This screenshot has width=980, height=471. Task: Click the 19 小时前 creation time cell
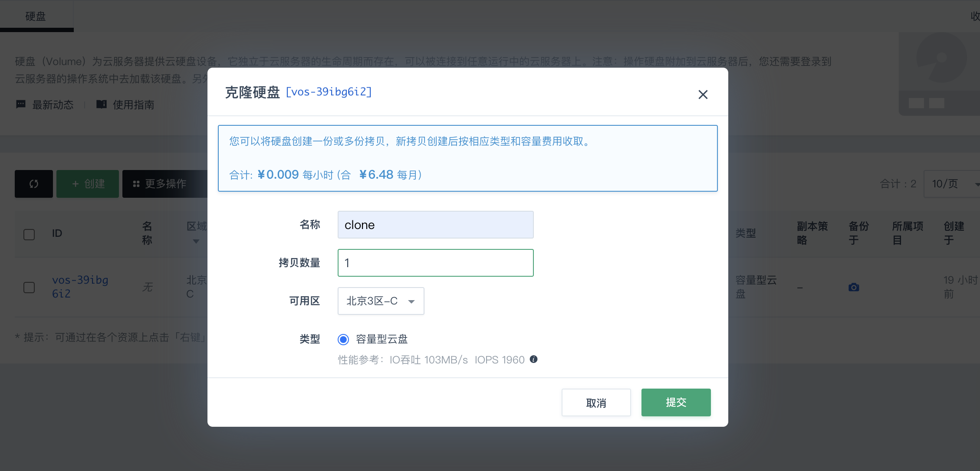tap(960, 287)
